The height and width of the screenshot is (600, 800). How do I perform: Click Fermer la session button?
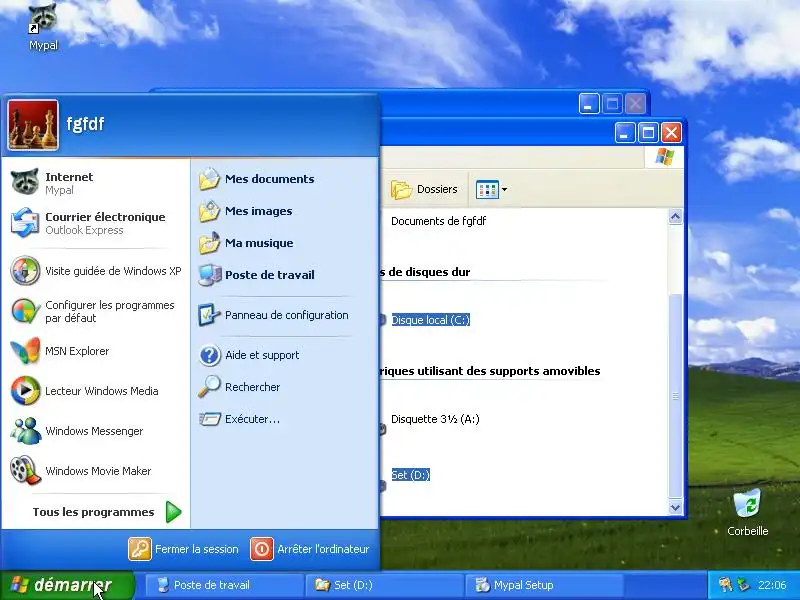[x=184, y=549]
